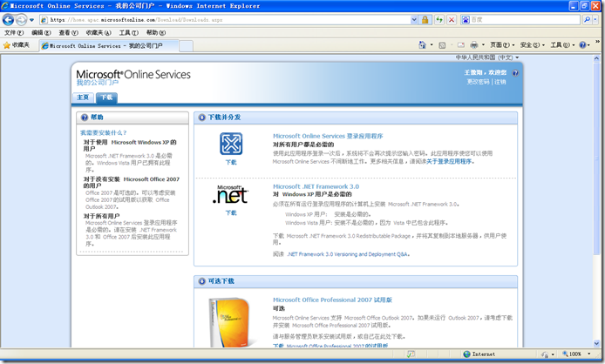Open a new blank browser tab
The height and width of the screenshot is (364, 605).
186,46
